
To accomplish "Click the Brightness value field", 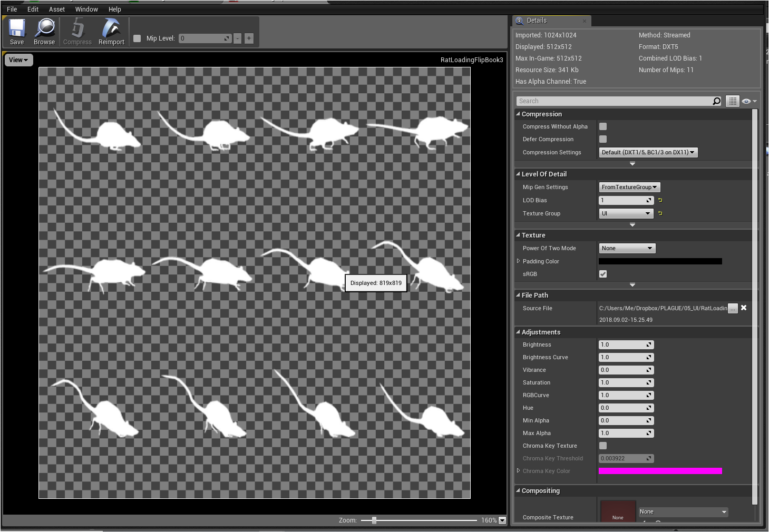I will [626, 344].
